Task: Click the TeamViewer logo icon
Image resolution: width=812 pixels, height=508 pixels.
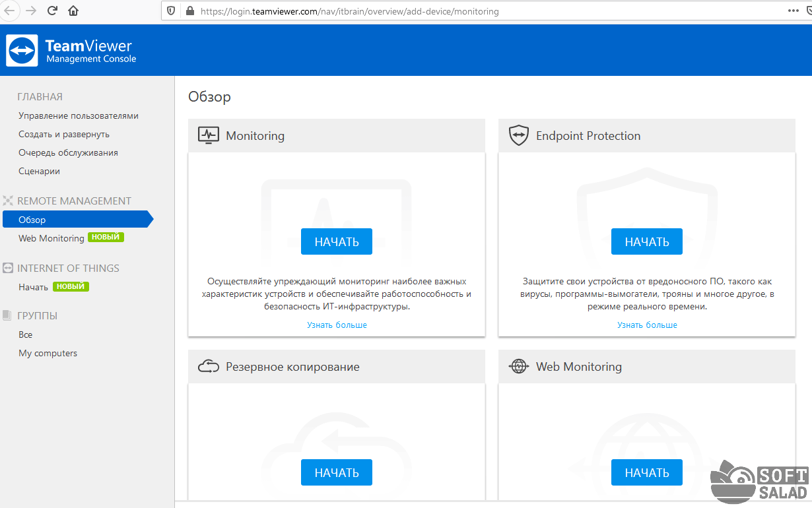Action: point(22,51)
